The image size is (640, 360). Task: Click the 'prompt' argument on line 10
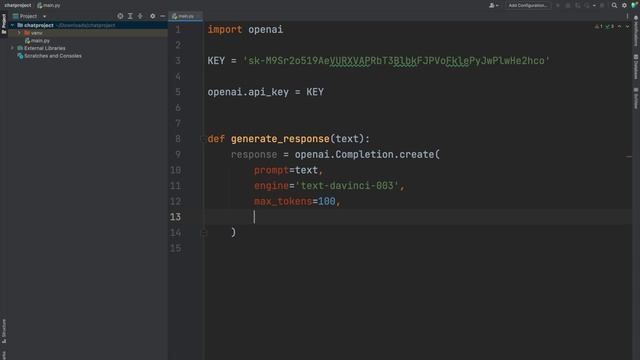(x=271, y=170)
